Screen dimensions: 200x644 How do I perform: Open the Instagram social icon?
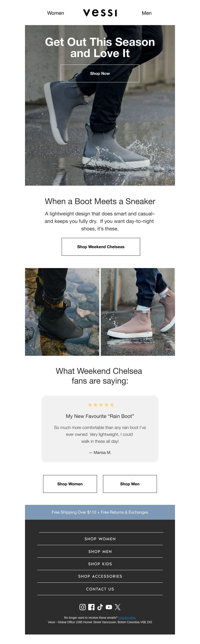click(x=82, y=607)
